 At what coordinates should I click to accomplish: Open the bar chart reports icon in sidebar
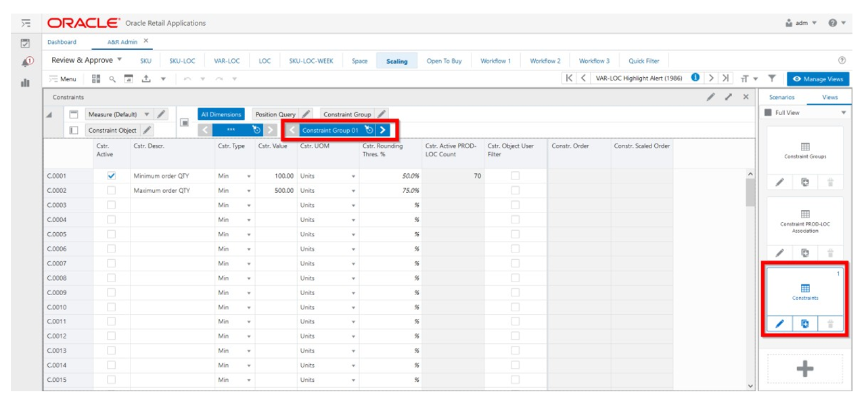pos(26,83)
